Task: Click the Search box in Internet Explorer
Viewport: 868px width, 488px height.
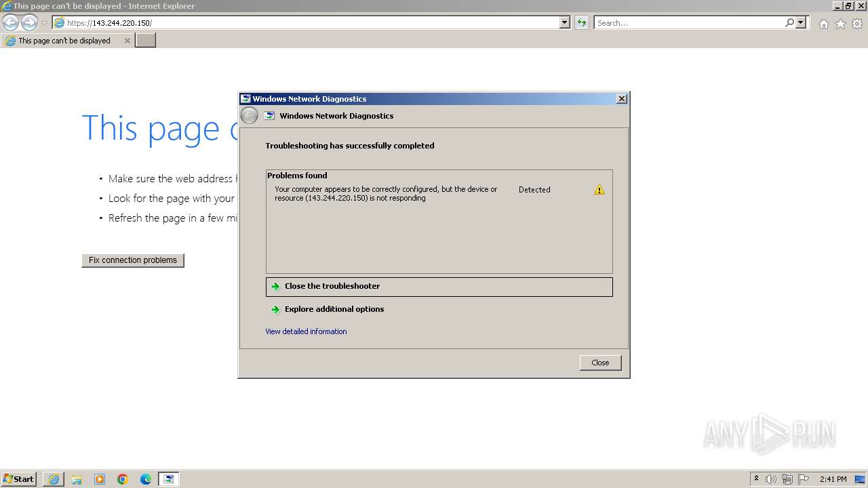Action: click(689, 22)
